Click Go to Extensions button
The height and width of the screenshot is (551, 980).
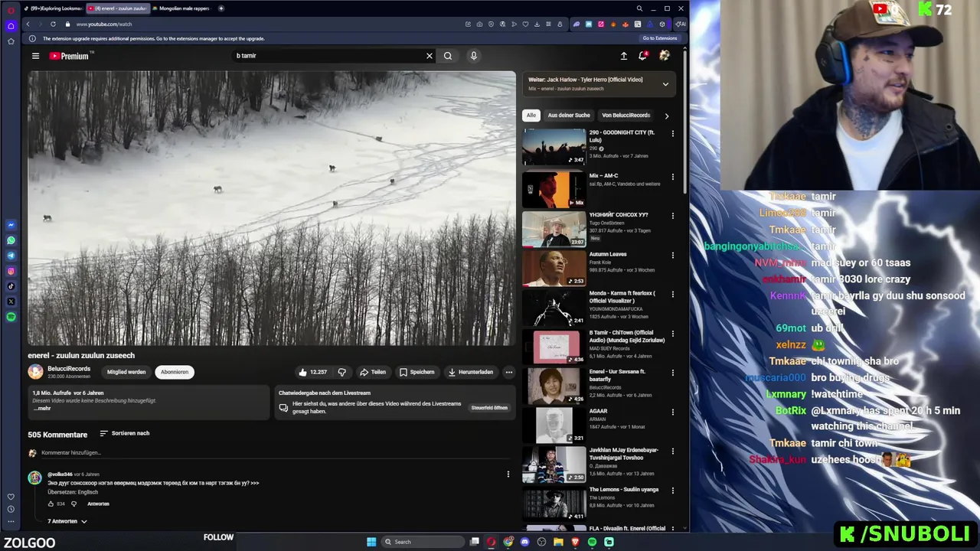tap(660, 38)
